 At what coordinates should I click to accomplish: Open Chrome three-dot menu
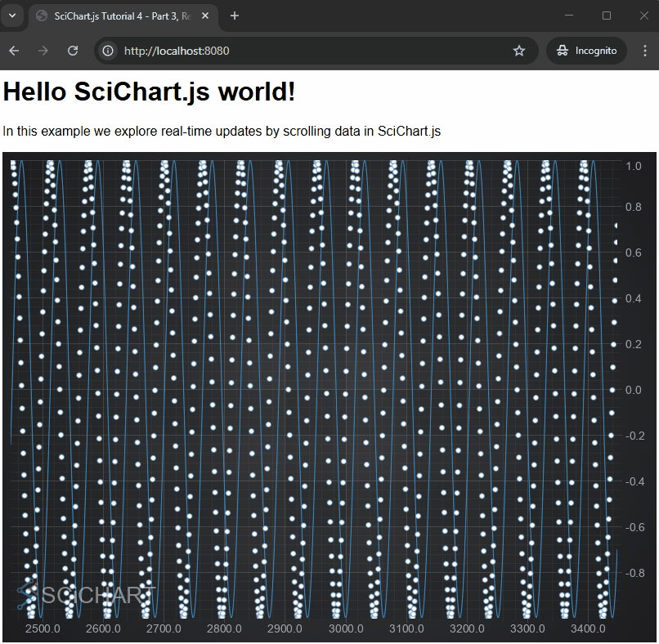(x=644, y=51)
